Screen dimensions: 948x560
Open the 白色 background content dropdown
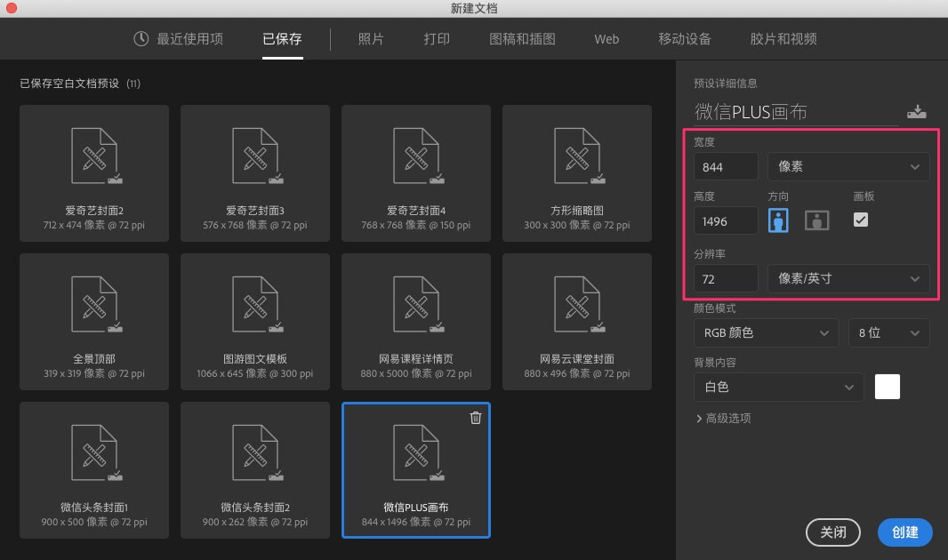(x=779, y=388)
